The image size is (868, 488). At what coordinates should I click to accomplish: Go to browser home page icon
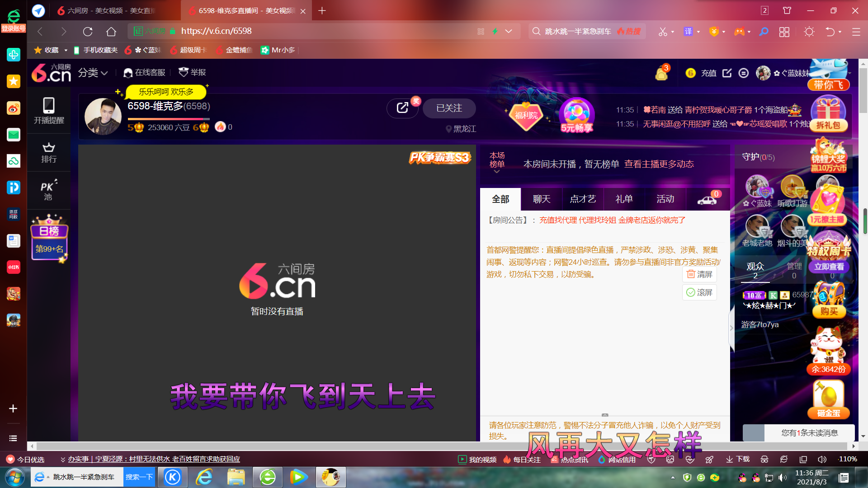coord(111,31)
